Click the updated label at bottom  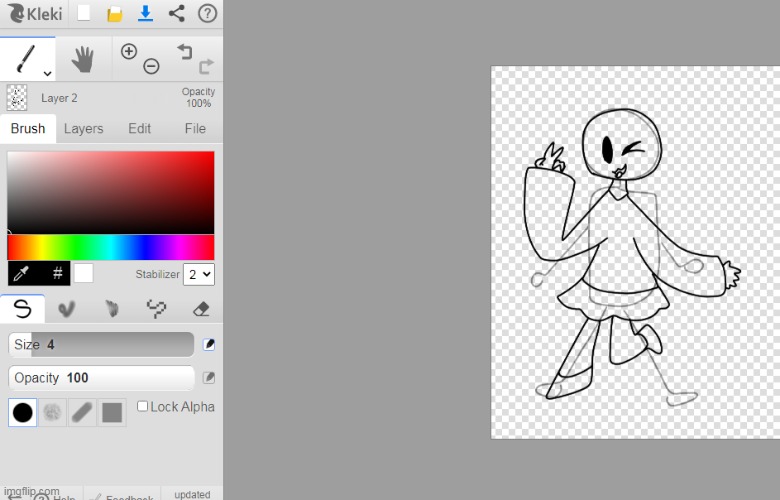(x=192, y=495)
